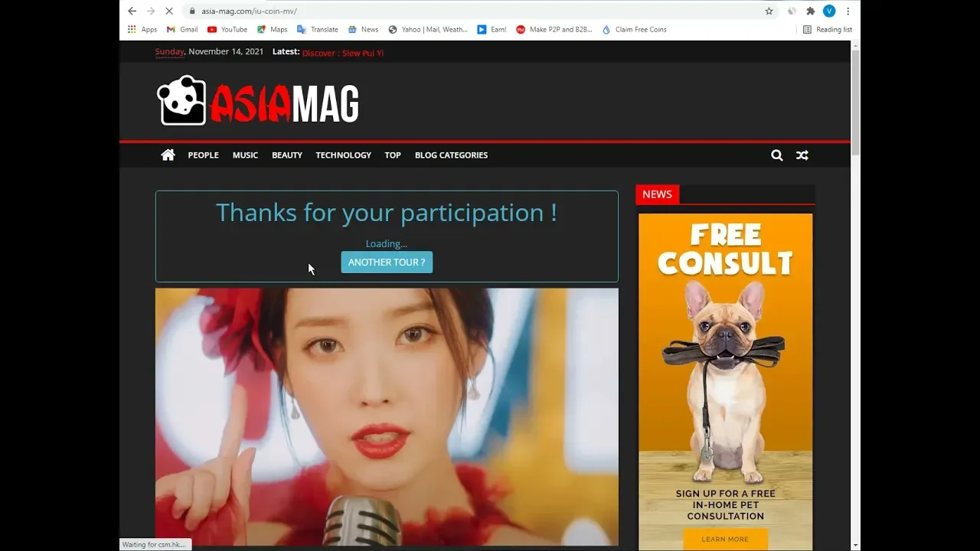Select the Music navigation item
Image resolution: width=980 pixels, height=551 pixels.
click(245, 155)
